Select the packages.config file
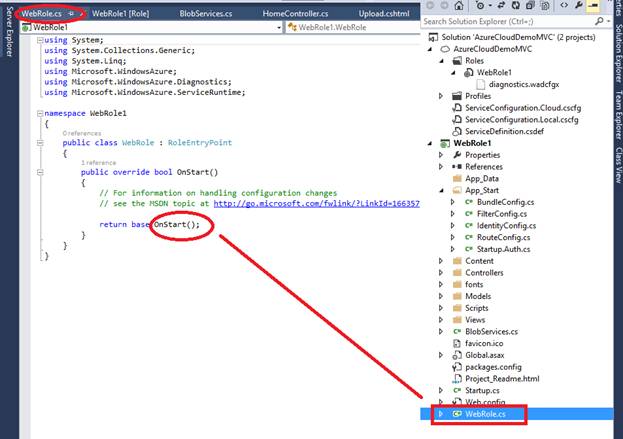This screenshot has width=623, height=439. [493, 367]
